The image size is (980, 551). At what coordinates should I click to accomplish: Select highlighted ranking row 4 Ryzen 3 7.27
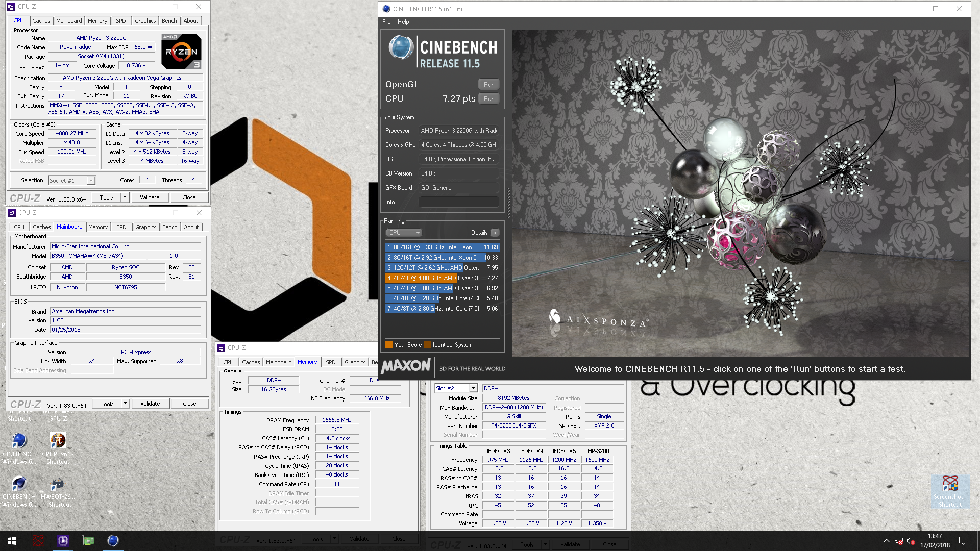tap(442, 278)
